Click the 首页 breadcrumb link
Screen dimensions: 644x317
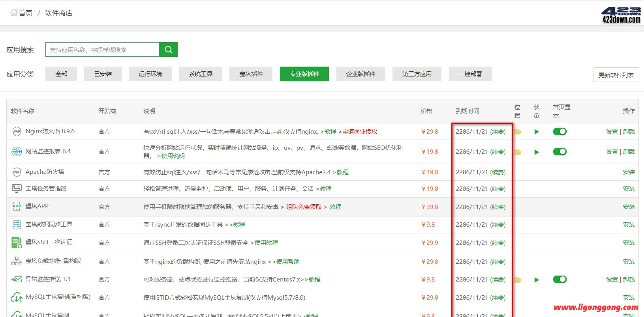(x=26, y=13)
